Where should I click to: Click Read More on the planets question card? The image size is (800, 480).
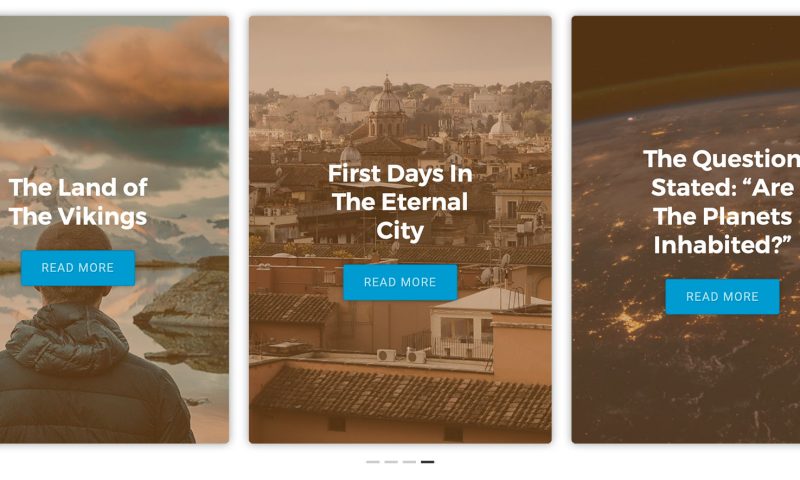(722, 296)
